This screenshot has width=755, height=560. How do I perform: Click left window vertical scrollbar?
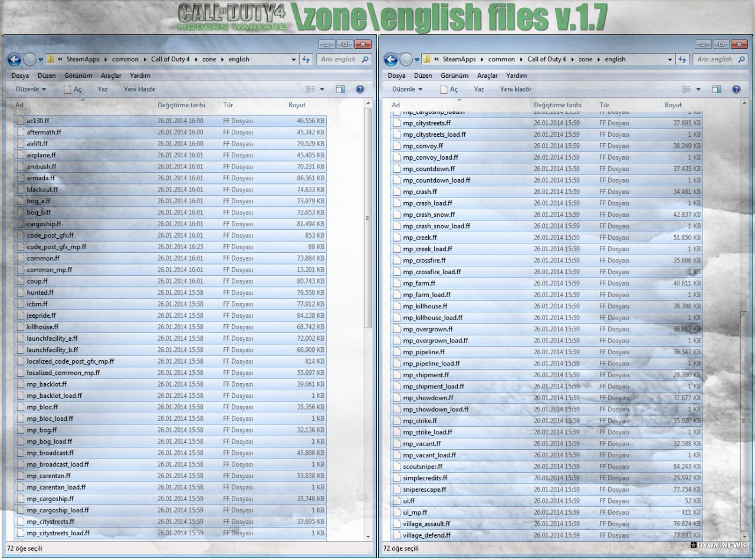point(368,218)
